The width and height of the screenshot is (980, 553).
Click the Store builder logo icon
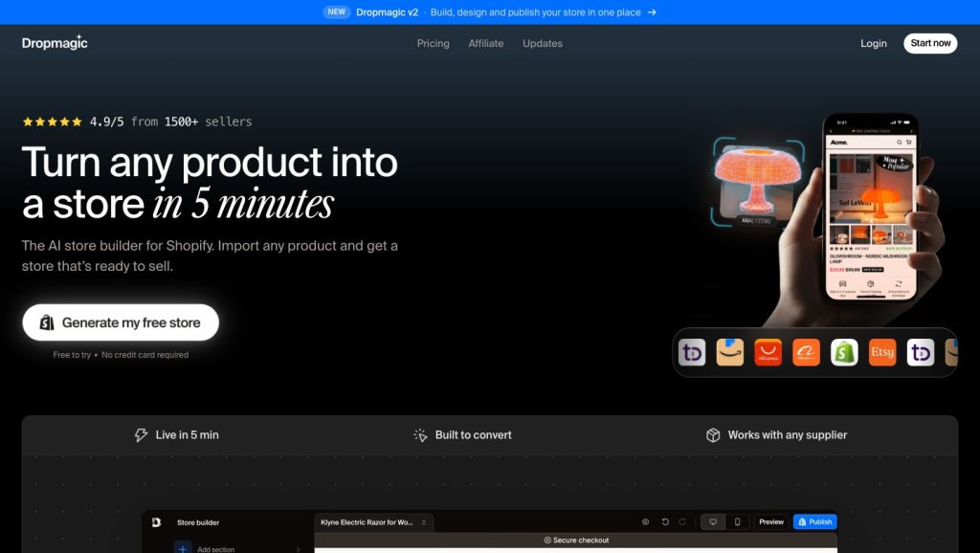[x=156, y=522]
